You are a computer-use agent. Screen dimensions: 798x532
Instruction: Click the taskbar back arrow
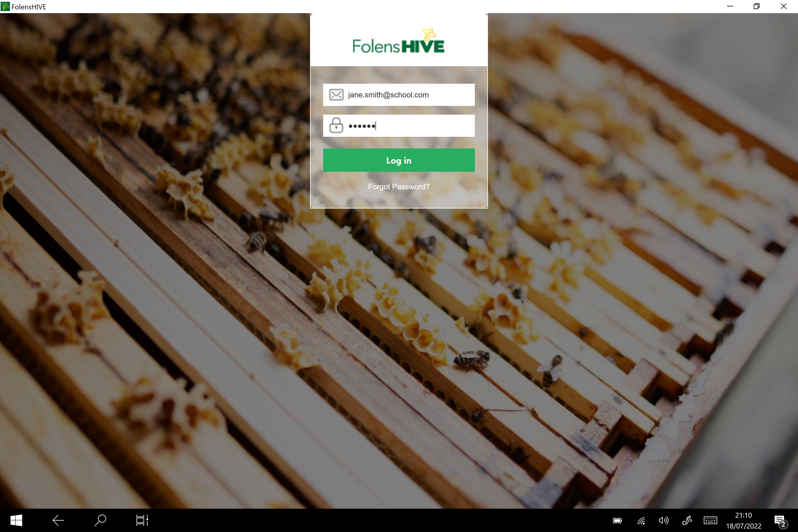tap(58, 520)
